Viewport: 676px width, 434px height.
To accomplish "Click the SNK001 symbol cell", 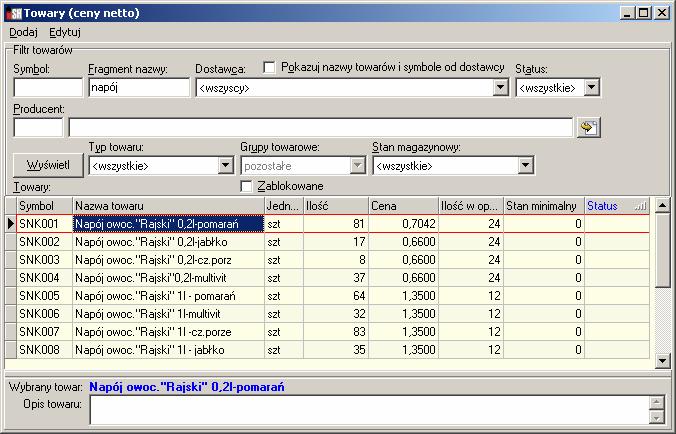I will tap(44, 224).
